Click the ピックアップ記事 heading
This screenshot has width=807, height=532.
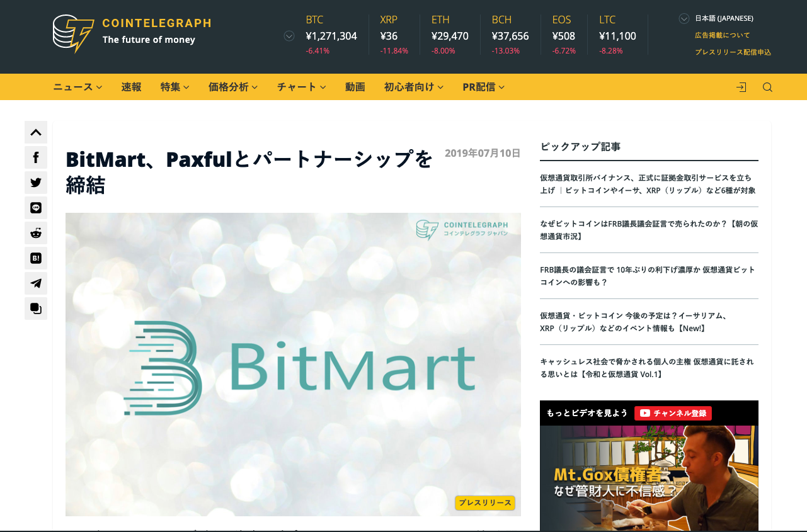(580, 147)
